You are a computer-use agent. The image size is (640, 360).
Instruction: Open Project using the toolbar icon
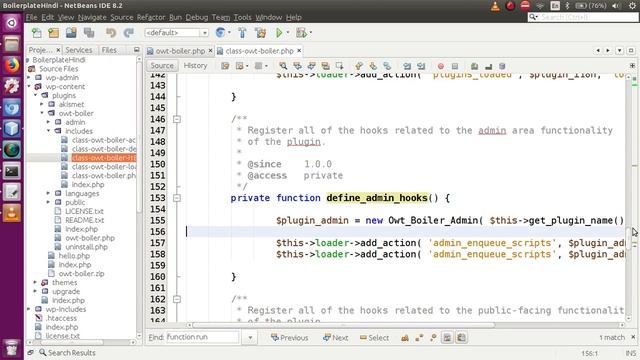[71, 33]
